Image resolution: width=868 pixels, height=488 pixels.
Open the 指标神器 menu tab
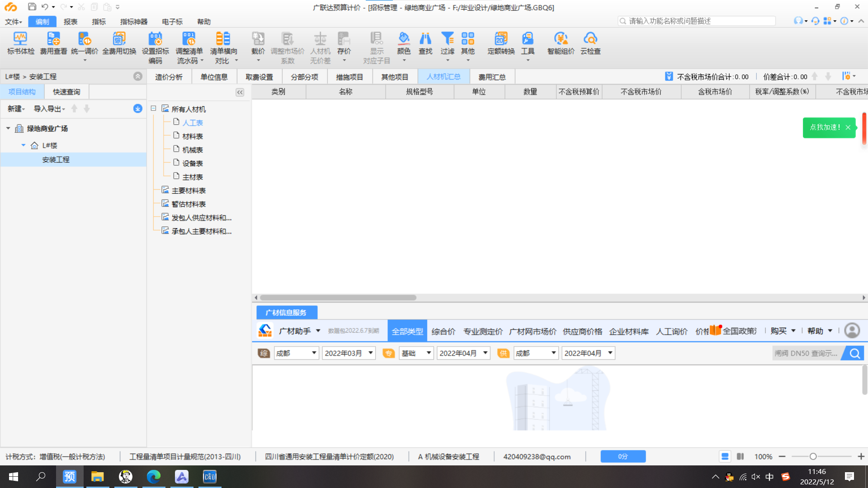coord(134,22)
